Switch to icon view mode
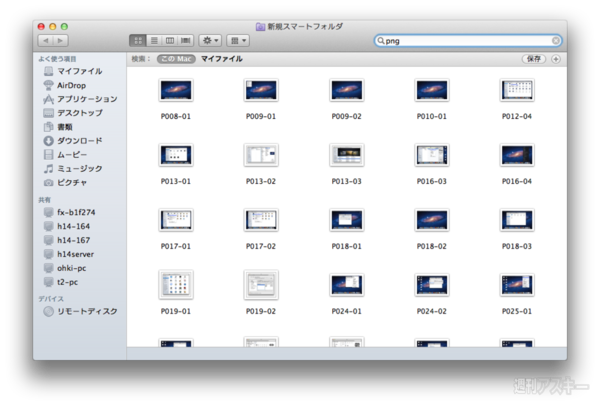The height and width of the screenshot is (406, 600). (138, 41)
